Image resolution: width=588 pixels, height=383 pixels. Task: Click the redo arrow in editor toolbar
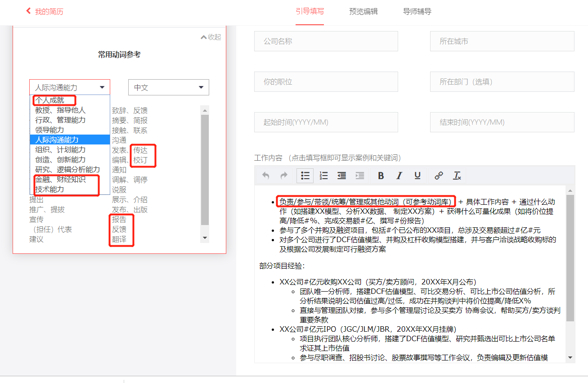284,176
